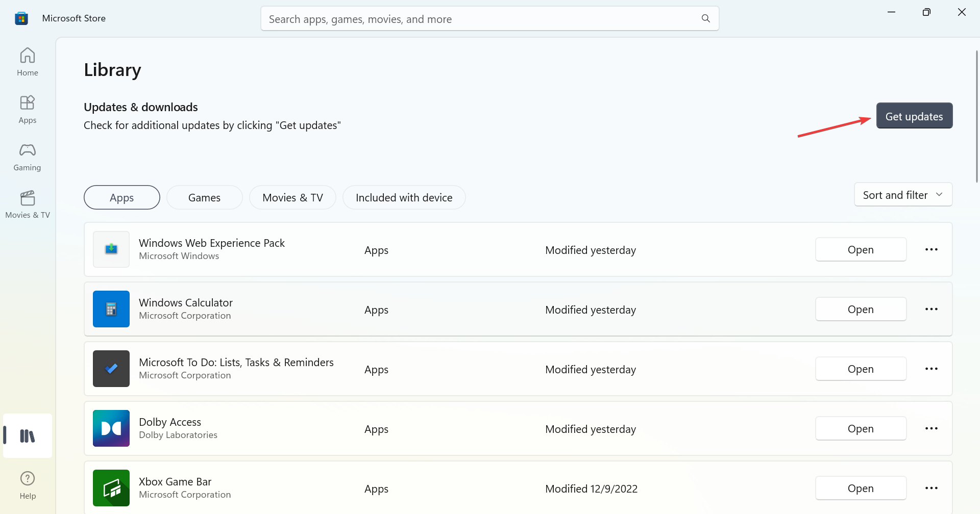Screen dimensions: 980x514
Task: Expand the Sort and filter dropdown
Action: pos(903,195)
